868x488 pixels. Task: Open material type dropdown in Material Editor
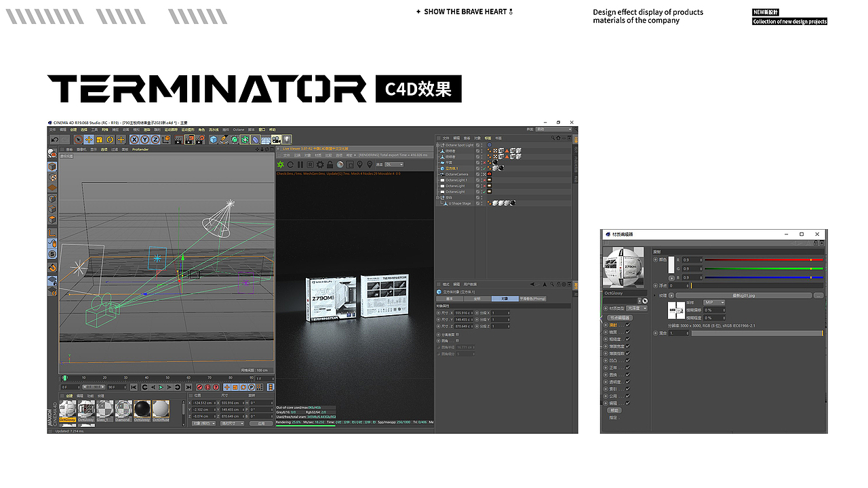637,308
